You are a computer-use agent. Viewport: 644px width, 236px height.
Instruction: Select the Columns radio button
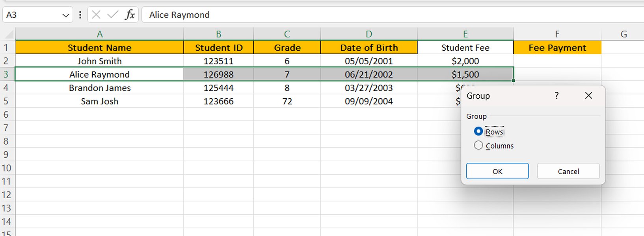pyautogui.click(x=478, y=146)
